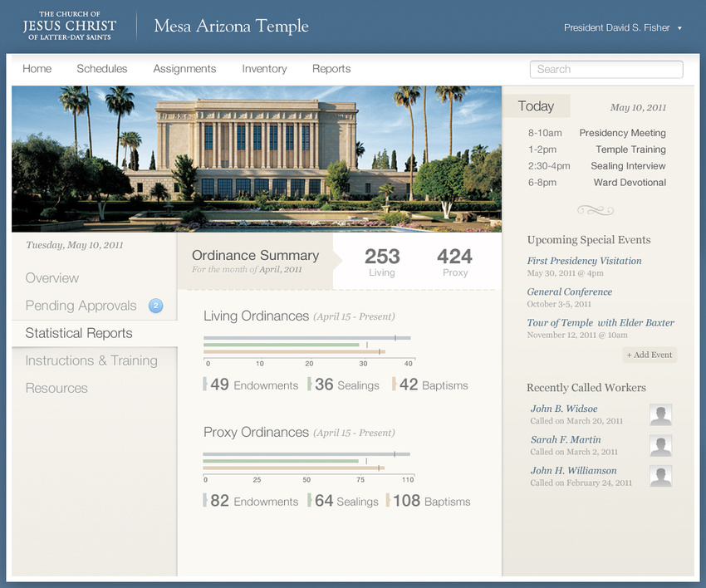Click inside the Search field
This screenshot has width=706, height=588.
coord(606,69)
